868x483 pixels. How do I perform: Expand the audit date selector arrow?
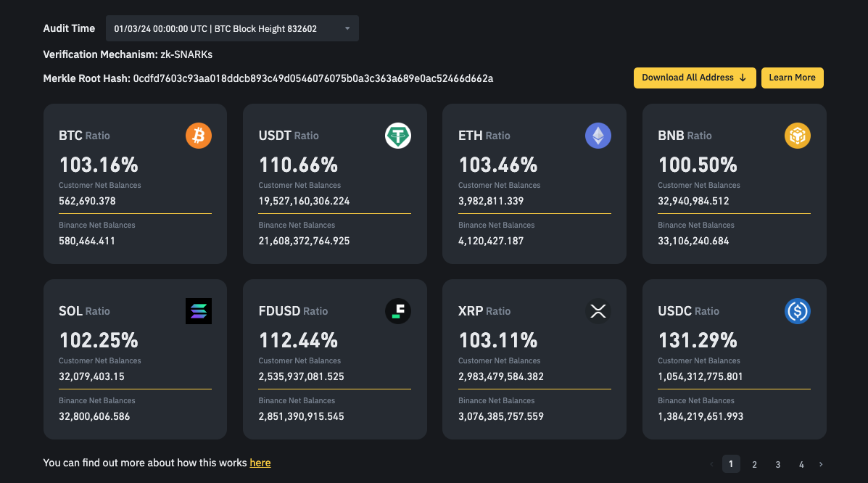point(347,28)
